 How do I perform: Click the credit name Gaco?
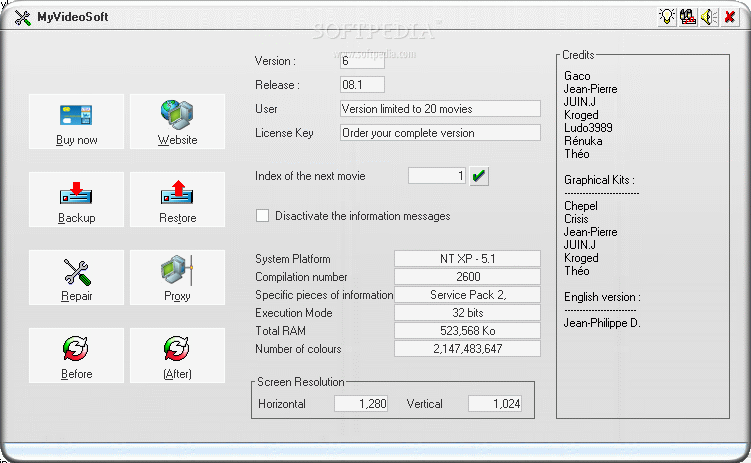pyautogui.click(x=577, y=76)
